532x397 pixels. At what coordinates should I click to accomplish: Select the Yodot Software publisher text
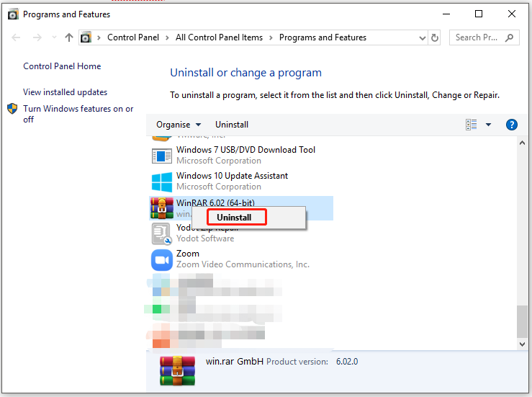coord(205,238)
